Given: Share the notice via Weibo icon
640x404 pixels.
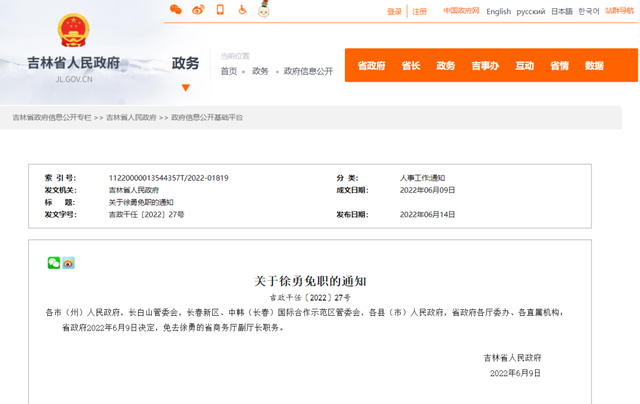Looking at the screenshot, I should (x=69, y=263).
